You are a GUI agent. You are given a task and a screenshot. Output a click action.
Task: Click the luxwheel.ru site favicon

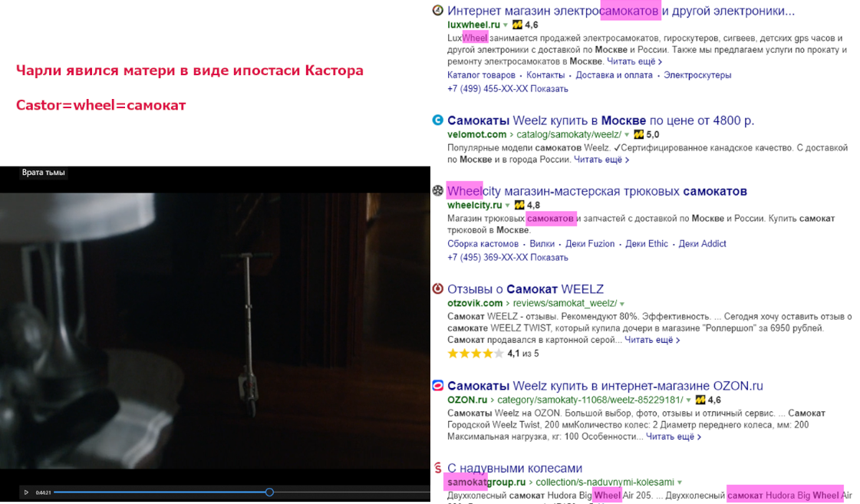tap(438, 11)
